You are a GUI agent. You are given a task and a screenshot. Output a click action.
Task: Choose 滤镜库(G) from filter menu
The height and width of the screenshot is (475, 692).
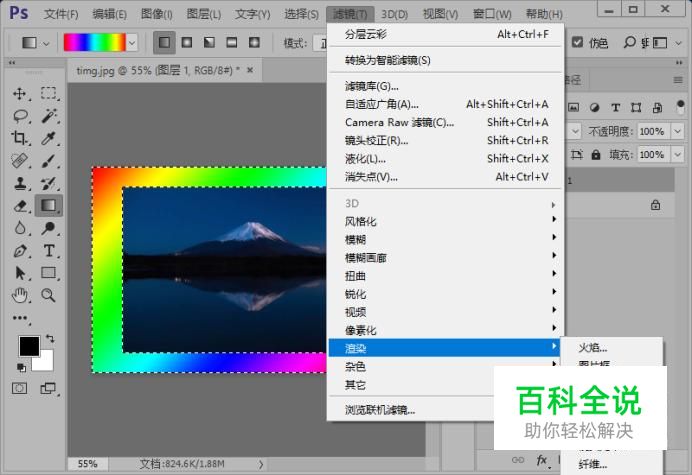pyautogui.click(x=445, y=86)
